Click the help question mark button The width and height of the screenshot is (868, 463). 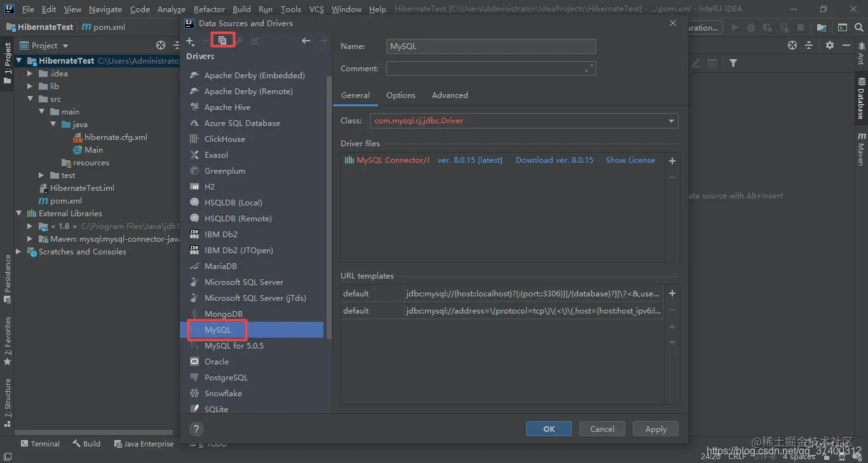coord(196,429)
